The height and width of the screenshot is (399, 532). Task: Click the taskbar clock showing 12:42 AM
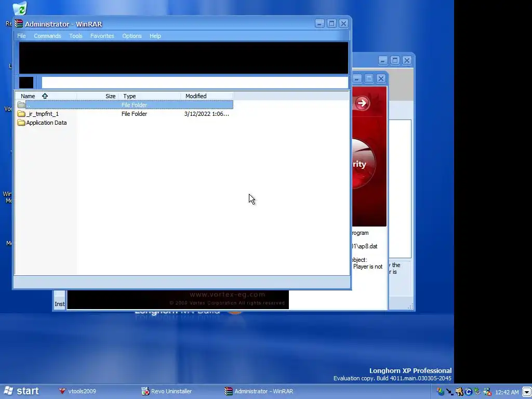pos(507,392)
